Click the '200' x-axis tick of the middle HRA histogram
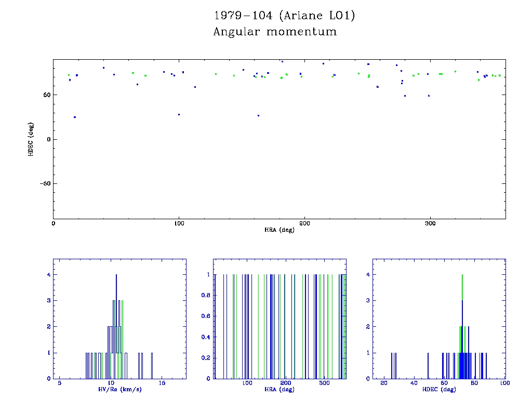The width and height of the screenshot is (532, 399). coord(286,383)
